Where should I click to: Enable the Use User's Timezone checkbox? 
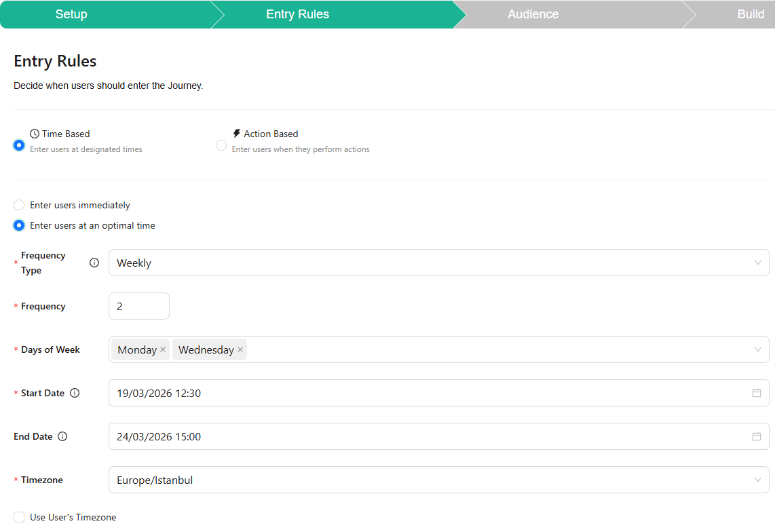(x=19, y=517)
